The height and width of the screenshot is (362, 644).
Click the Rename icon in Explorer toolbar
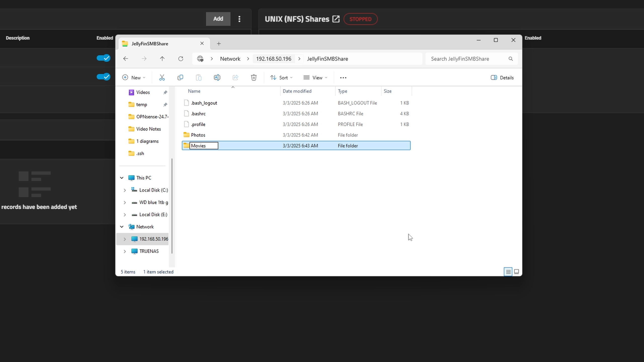[217, 78]
